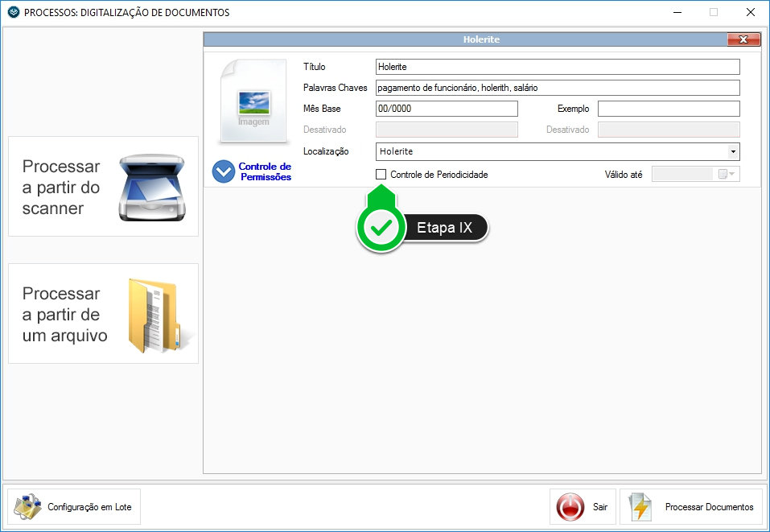Click the Processar a partir de um arquivo text
The image size is (770, 532).
click(x=65, y=315)
